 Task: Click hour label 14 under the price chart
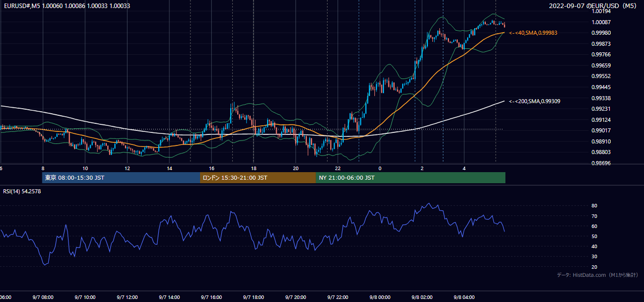[x=169, y=168]
